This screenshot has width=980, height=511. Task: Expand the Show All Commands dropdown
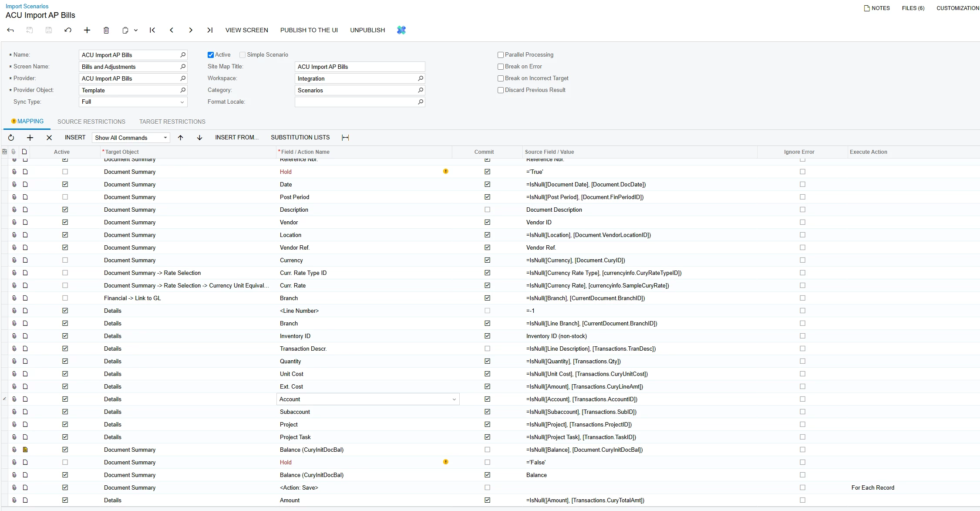(165, 138)
